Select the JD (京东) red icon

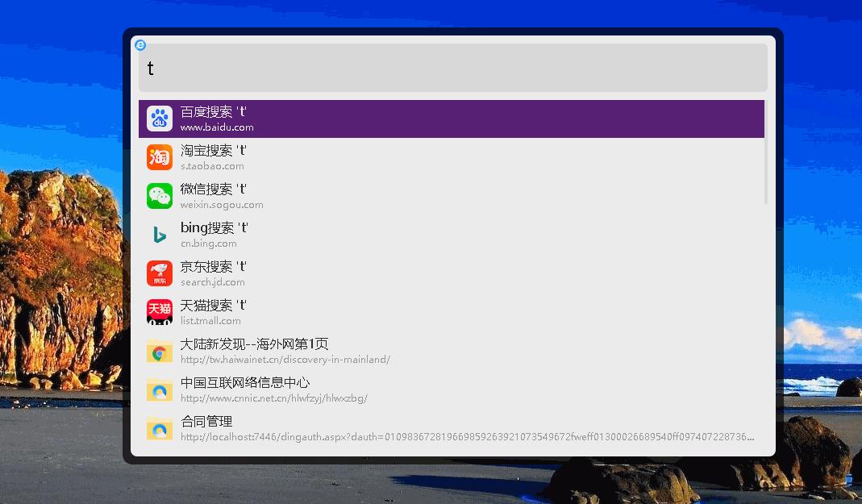pyautogui.click(x=159, y=273)
